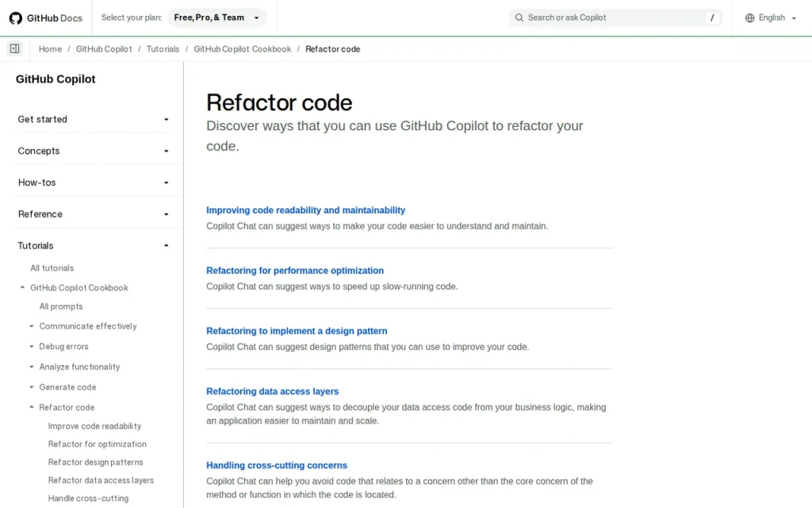Viewport: 812px width, 508px height.
Task: Select Refactor for optimization sidebar item
Action: [x=98, y=444]
